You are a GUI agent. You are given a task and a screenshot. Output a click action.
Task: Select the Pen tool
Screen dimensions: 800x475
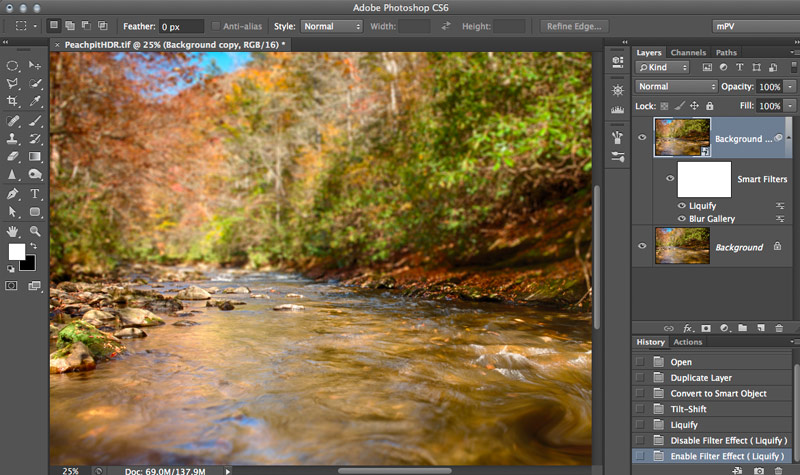13,193
